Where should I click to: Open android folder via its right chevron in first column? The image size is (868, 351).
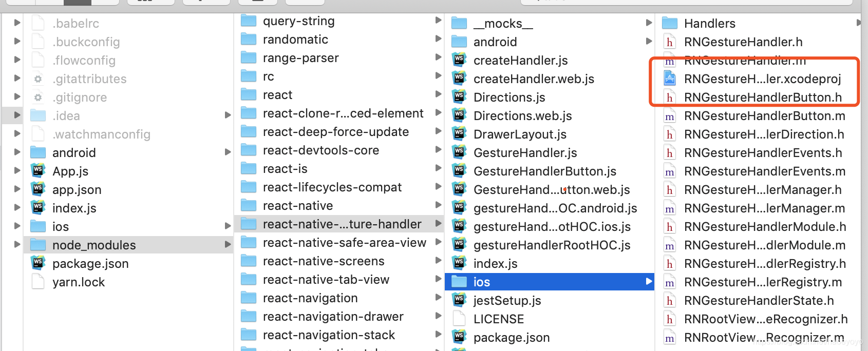click(228, 152)
